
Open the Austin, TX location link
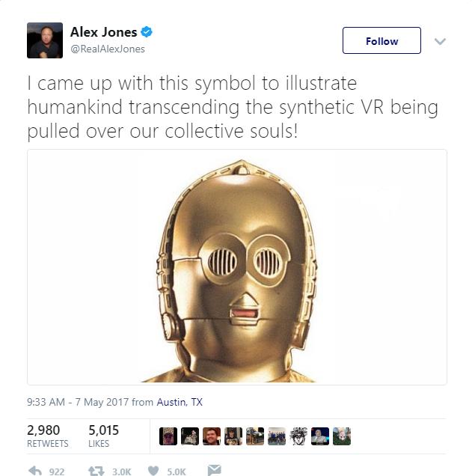tap(180, 402)
